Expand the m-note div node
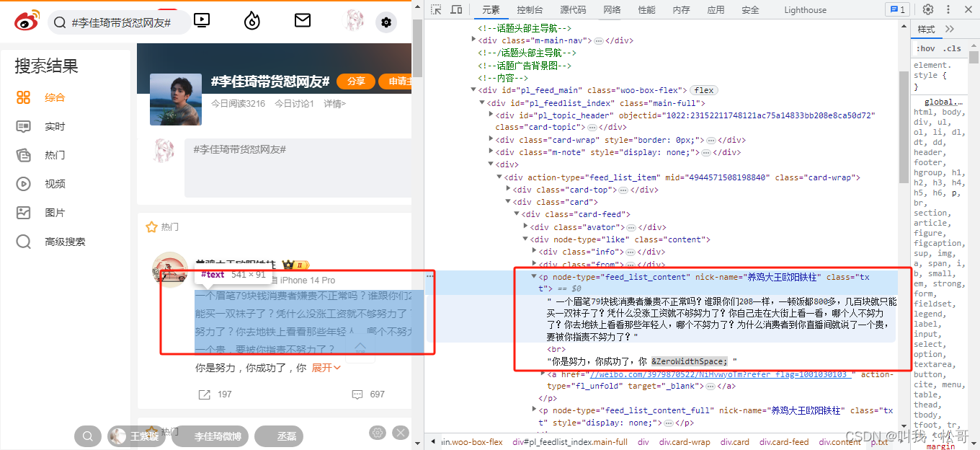The width and height of the screenshot is (980, 450). tap(491, 152)
